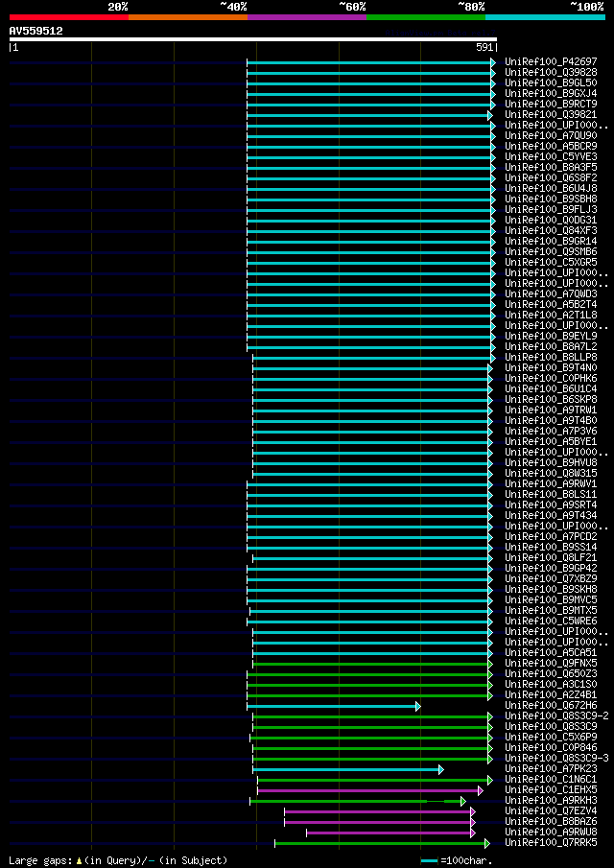Select the UniRef100_Q9SMB6 label

coord(551,251)
